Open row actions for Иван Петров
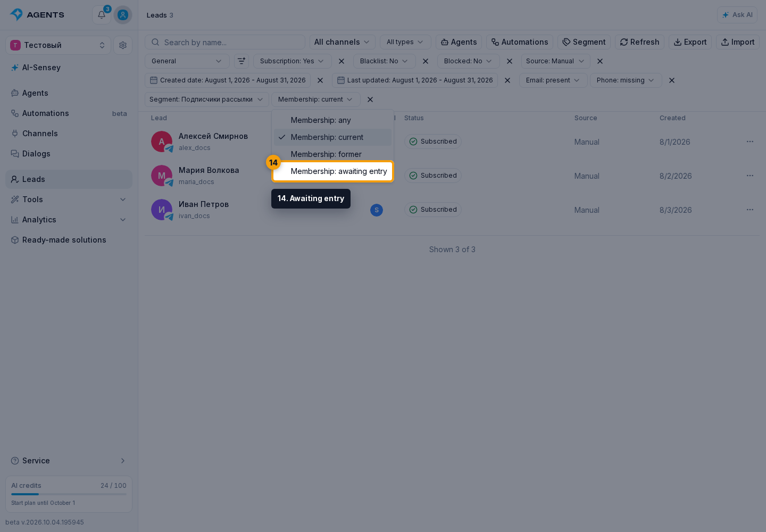The width and height of the screenshot is (766, 532). click(x=750, y=210)
